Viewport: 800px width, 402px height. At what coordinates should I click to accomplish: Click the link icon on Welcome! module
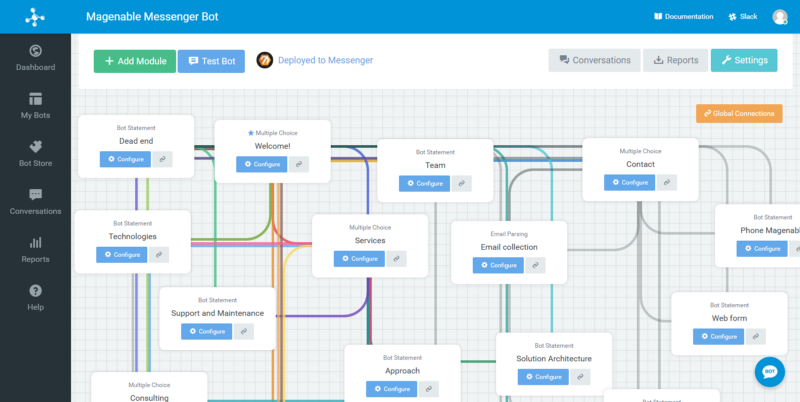[299, 164]
